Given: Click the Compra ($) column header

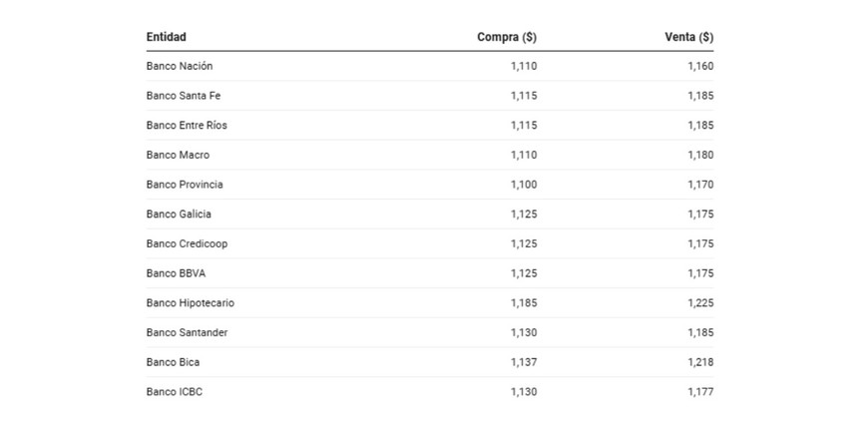Looking at the screenshot, I should pos(507,37).
